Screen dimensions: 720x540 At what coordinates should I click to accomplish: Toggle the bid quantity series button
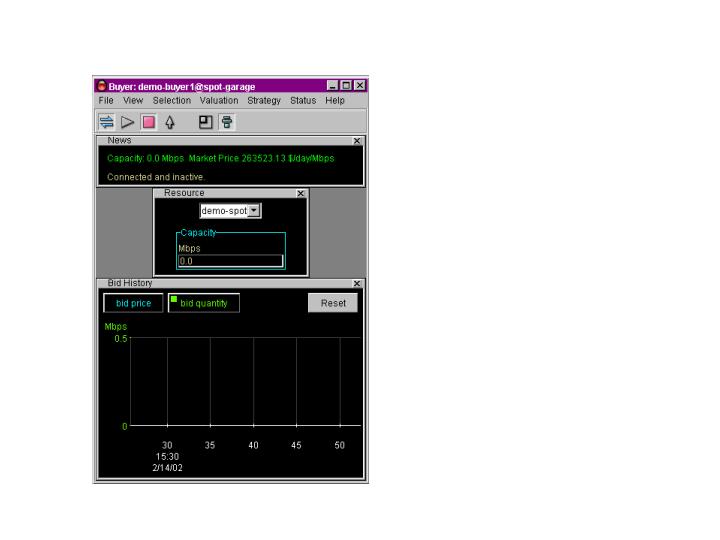click(x=204, y=303)
